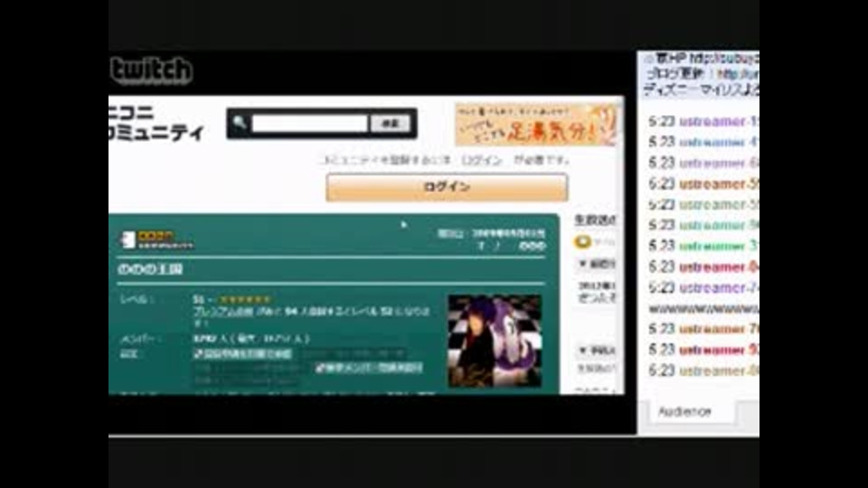Click the inline ログイン text link
The image size is (868, 488).
click(x=481, y=161)
